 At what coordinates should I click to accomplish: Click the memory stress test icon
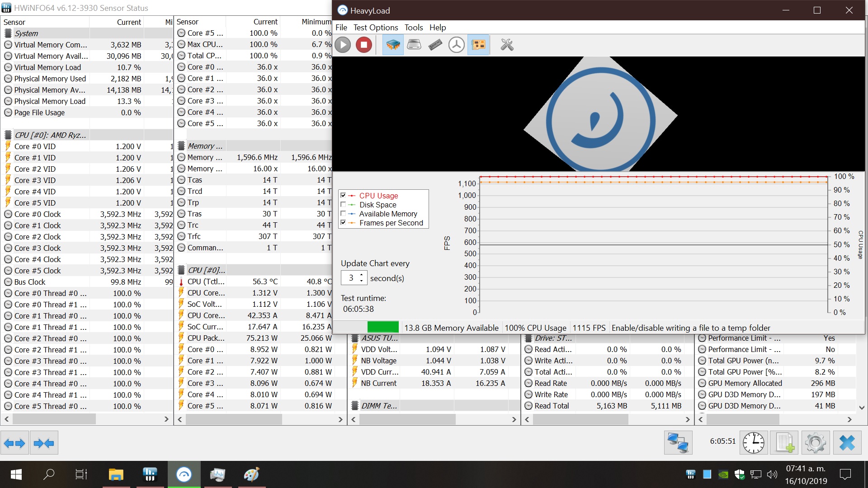[x=435, y=44]
